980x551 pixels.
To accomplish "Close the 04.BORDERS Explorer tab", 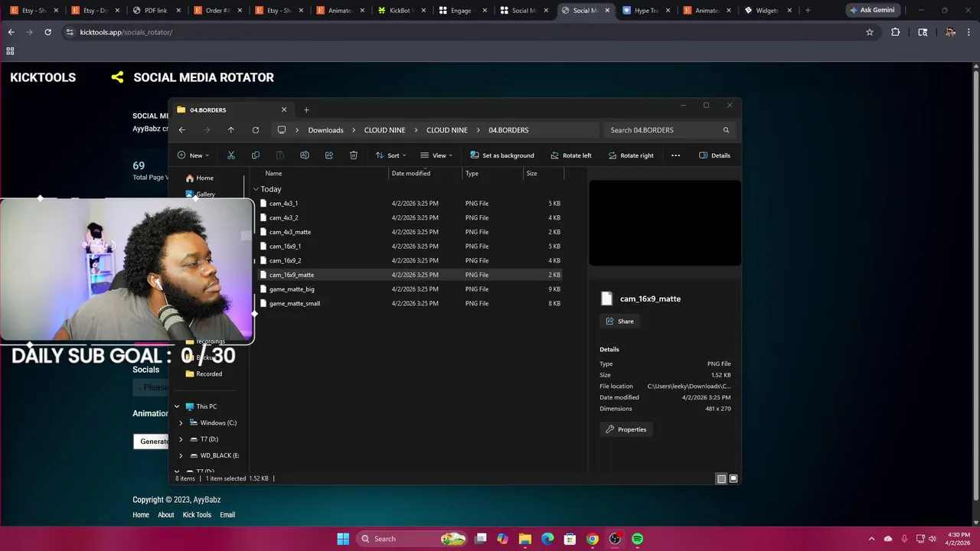I will (284, 109).
